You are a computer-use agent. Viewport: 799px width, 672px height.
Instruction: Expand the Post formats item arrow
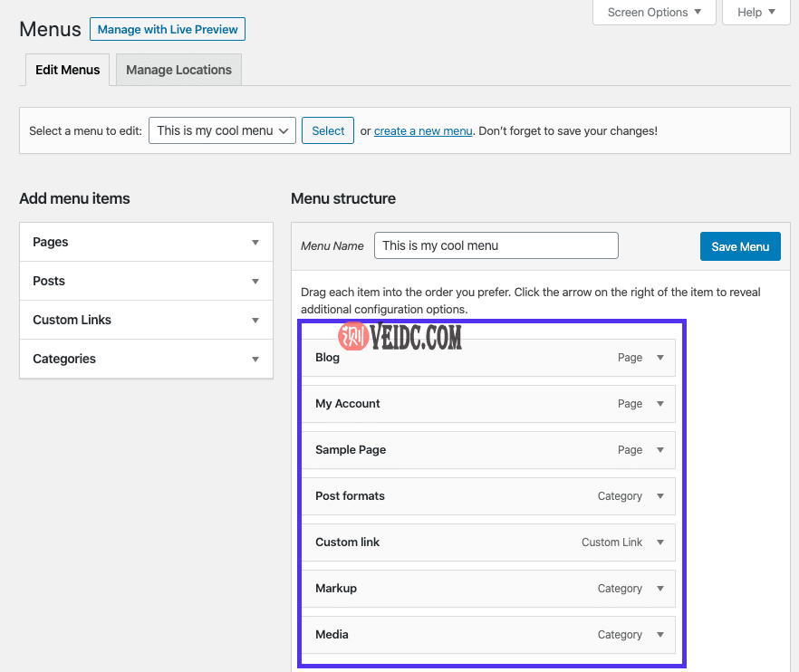point(660,496)
